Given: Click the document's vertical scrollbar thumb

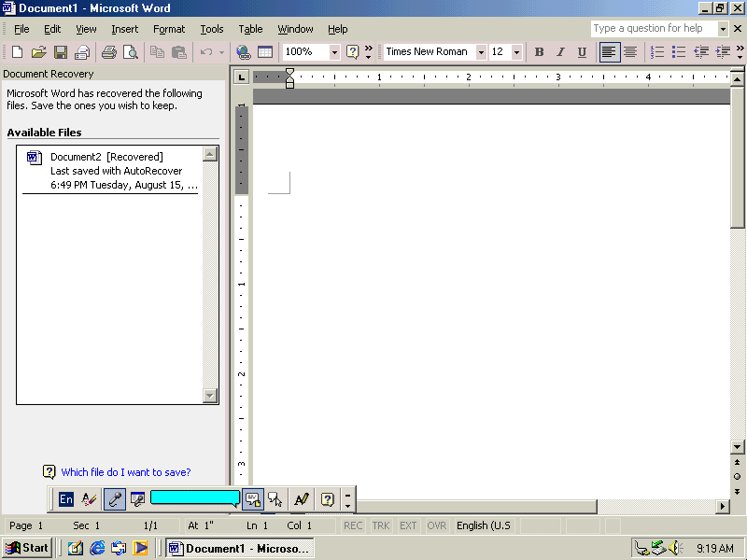Looking at the screenshot, I should click(737, 157).
